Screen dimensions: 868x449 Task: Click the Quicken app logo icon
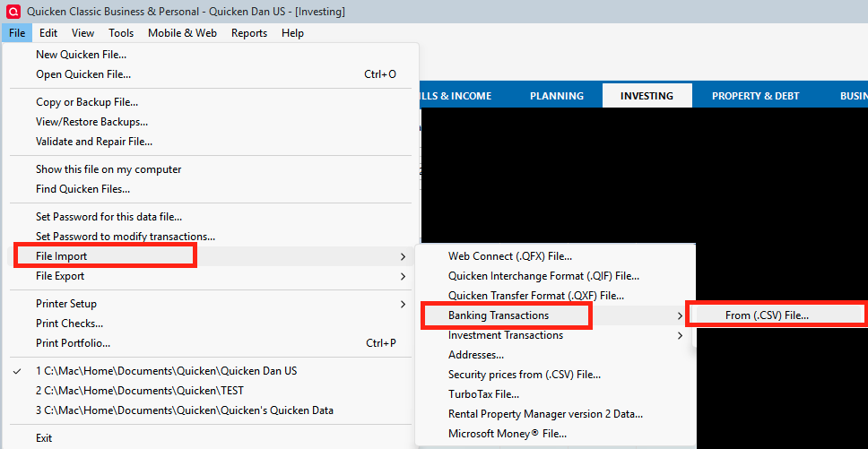coord(13,11)
